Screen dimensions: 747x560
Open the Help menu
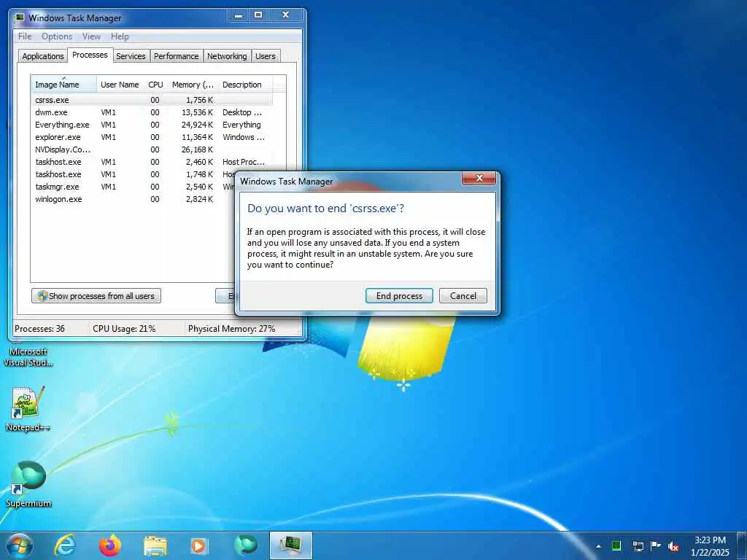(120, 36)
